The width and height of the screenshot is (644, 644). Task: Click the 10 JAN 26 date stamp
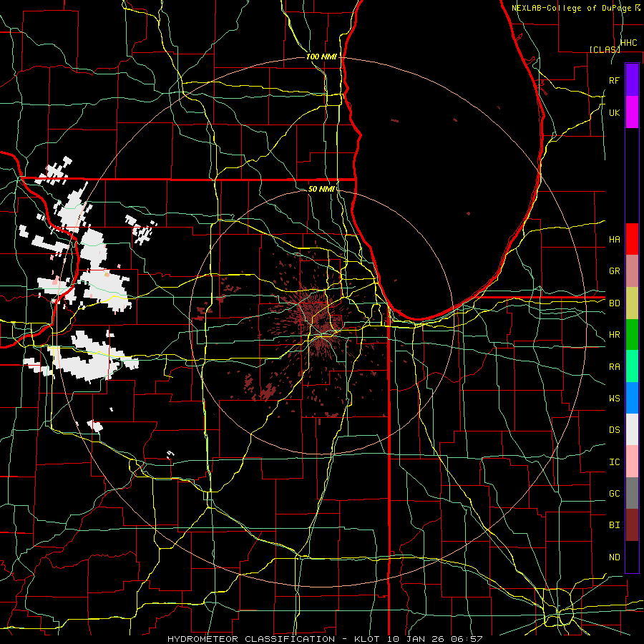[x=417, y=639]
